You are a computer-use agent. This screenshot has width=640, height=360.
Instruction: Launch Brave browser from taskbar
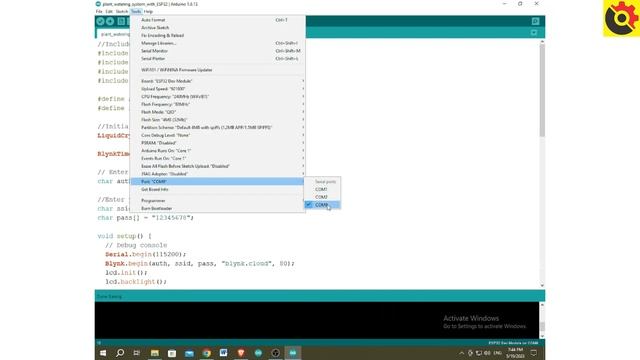241,353
